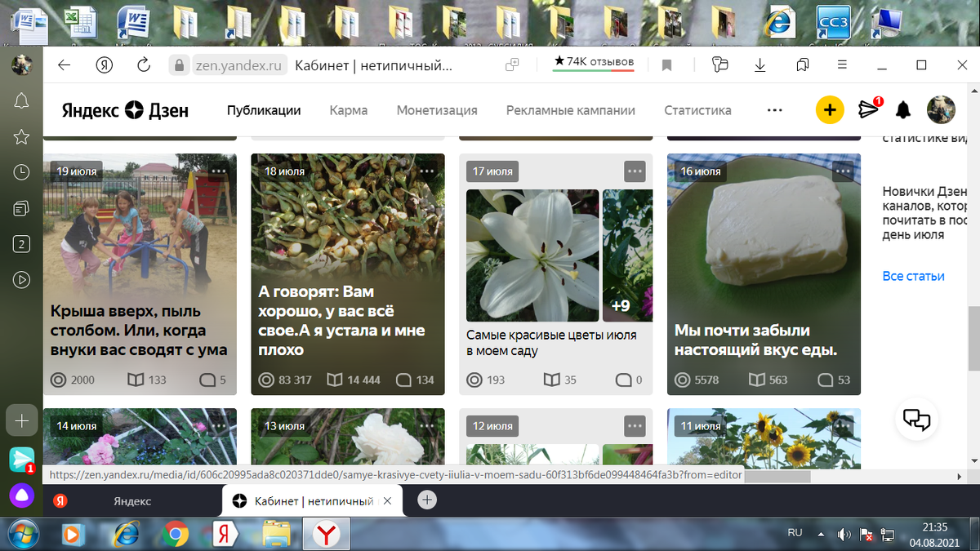Open the Статистика tab
Viewport: 980px width, 551px height.
coord(697,110)
